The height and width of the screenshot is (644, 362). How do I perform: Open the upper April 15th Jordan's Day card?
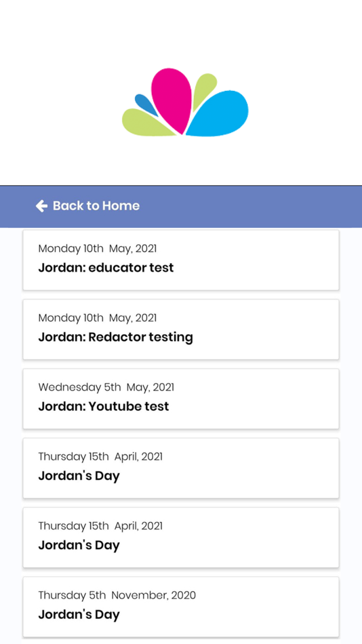coord(181,468)
